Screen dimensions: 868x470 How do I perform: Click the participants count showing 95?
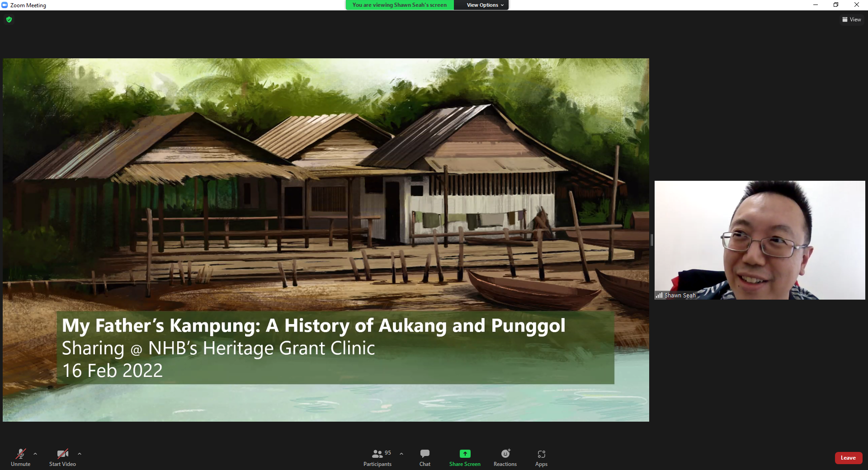[387, 453]
